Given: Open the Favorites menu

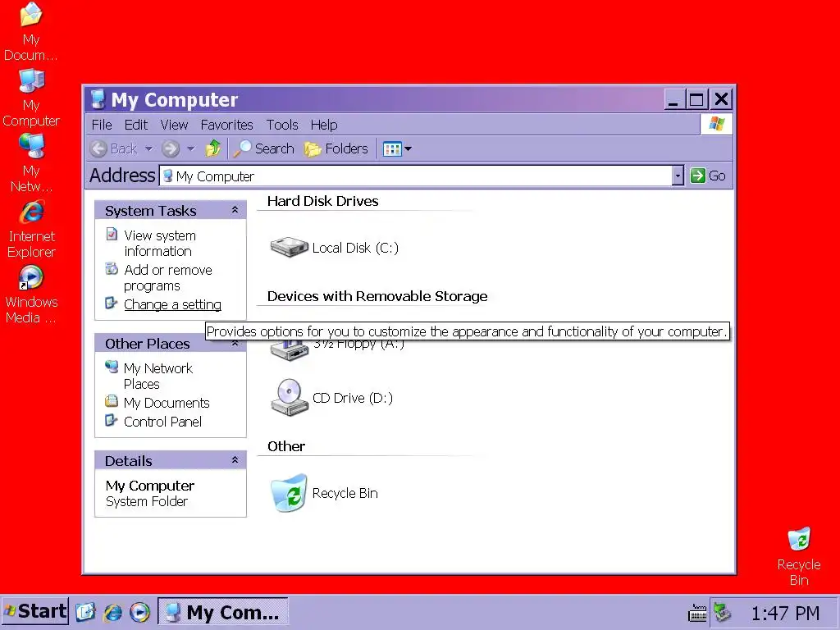Looking at the screenshot, I should [x=226, y=125].
